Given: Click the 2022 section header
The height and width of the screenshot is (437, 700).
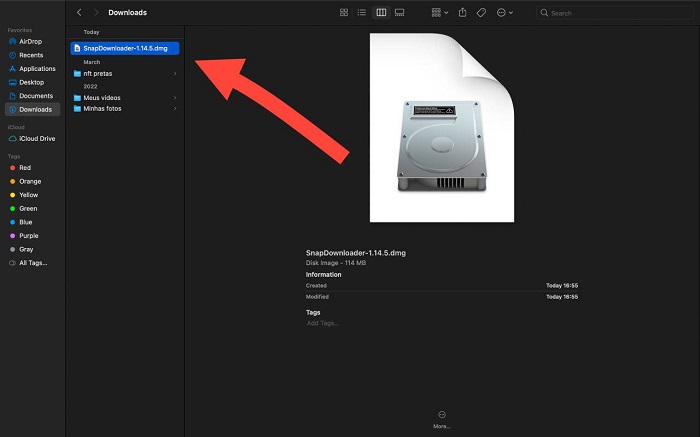Looking at the screenshot, I should pyautogui.click(x=90, y=87).
